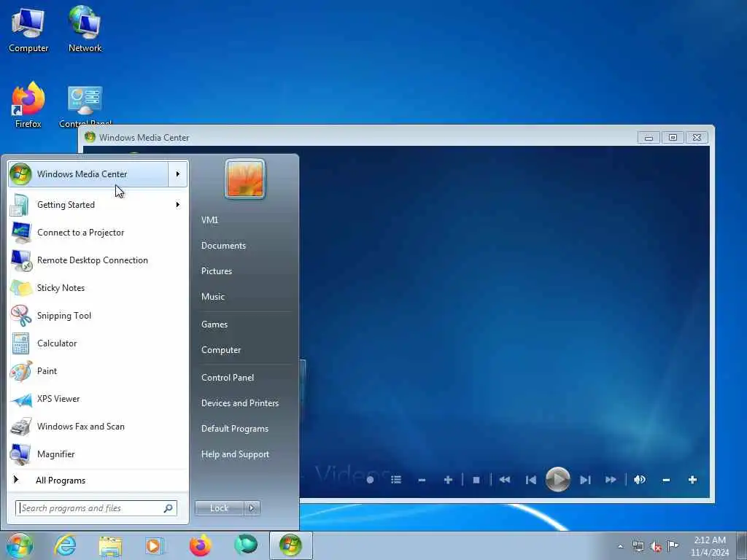Click Skip Back button in Media Center

(531, 480)
